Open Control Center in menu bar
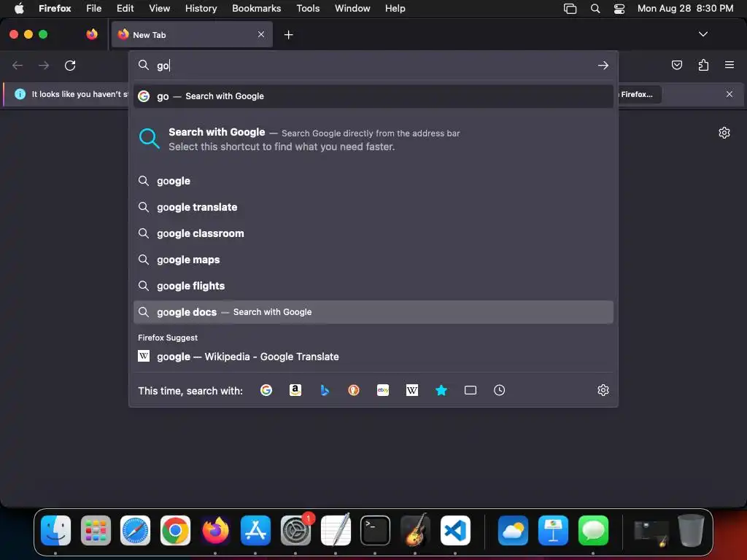747x560 pixels. [x=619, y=9]
